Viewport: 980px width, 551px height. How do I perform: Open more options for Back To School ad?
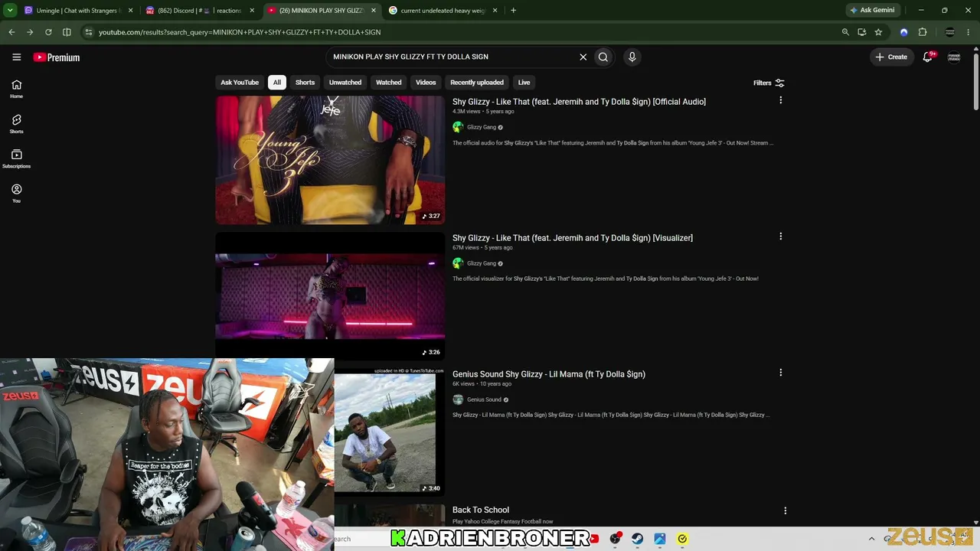[x=785, y=510]
